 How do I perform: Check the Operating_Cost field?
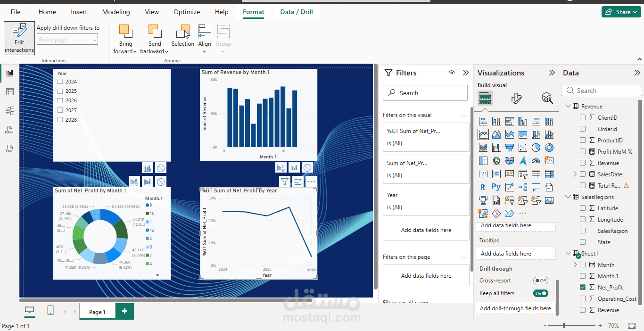tap(583, 298)
